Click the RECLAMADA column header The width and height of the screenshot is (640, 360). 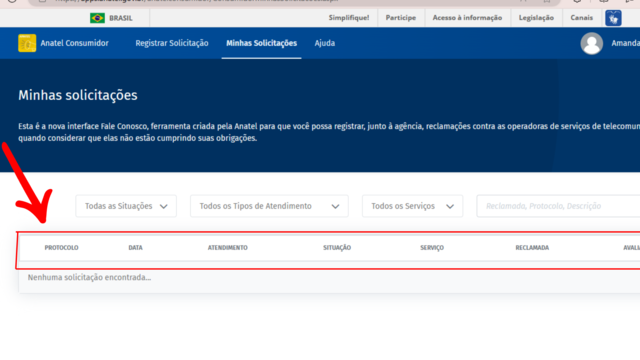(x=532, y=248)
